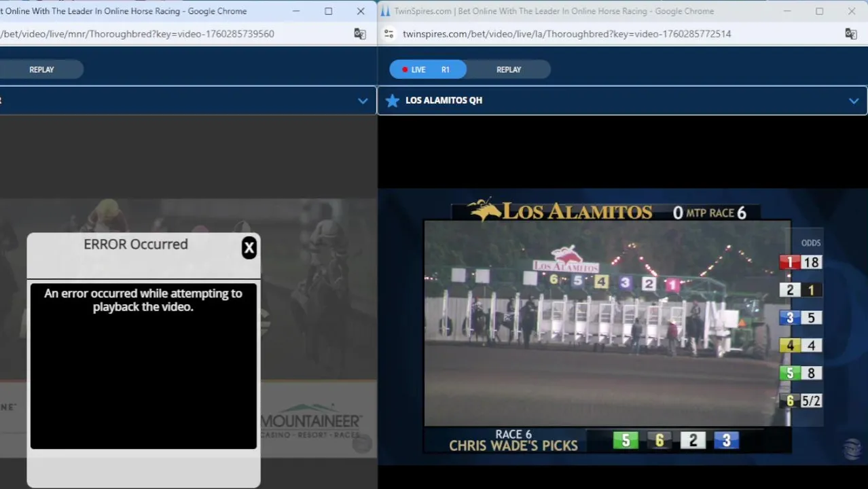
Task: Minimize the left Chrome window
Action: [296, 11]
